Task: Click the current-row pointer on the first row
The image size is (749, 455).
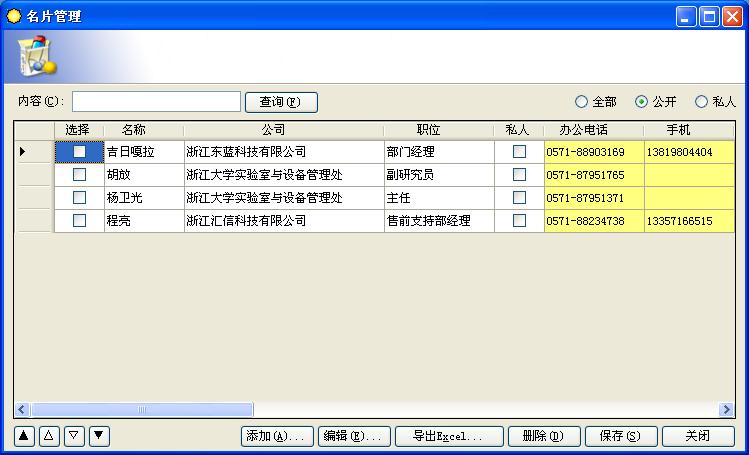Action: [22, 152]
